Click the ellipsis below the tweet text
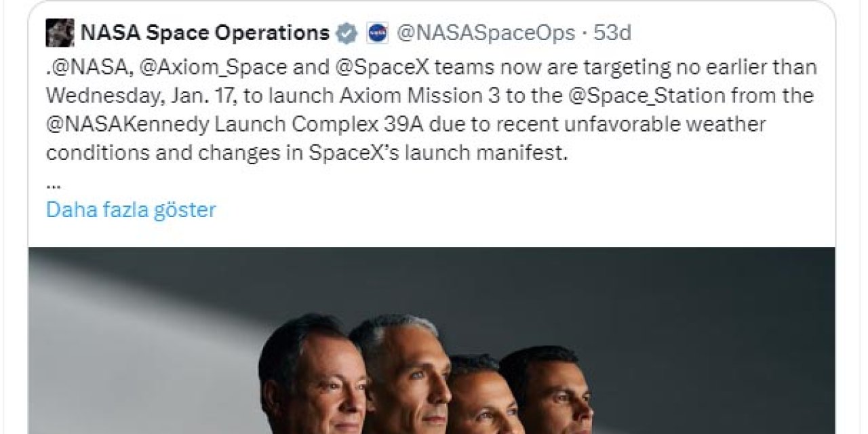The width and height of the screenshot is (868, 434). click(x=54, y=182)
